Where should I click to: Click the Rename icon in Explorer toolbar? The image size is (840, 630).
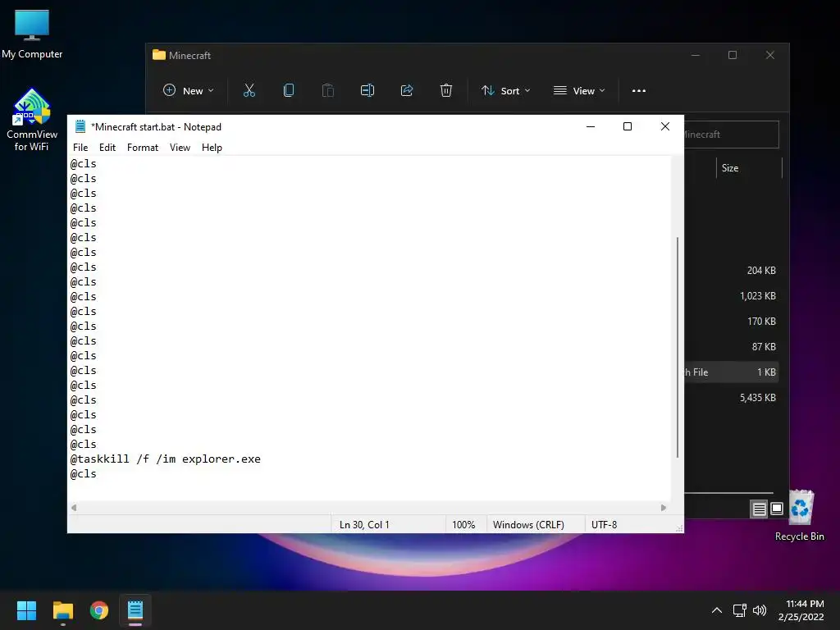point(367,90)
